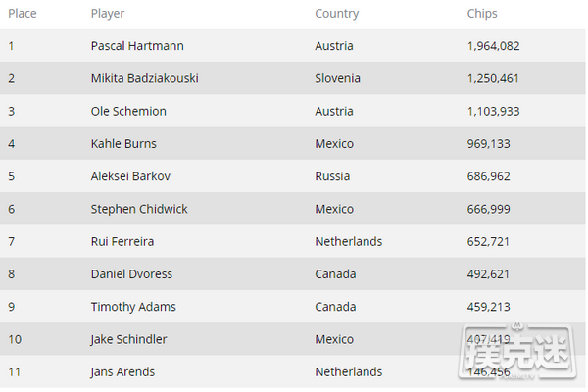Select Rui Ferreira's name
Image resolution: width=588 pixels, height=392 pixels.
click(122, 241)
